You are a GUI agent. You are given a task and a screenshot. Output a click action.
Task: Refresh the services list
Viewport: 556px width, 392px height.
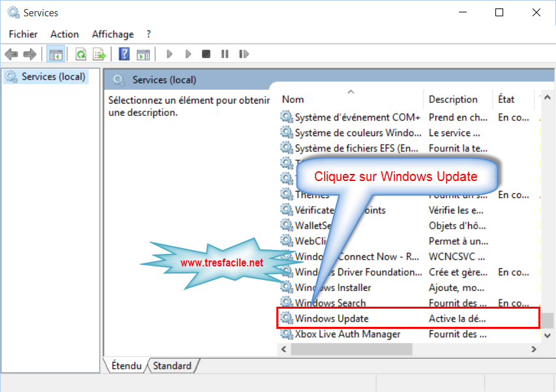tap(81, 54)
